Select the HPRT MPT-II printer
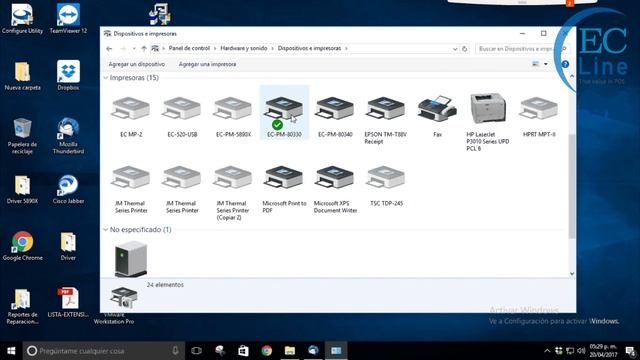640x360 pixels. pos(539,116)
